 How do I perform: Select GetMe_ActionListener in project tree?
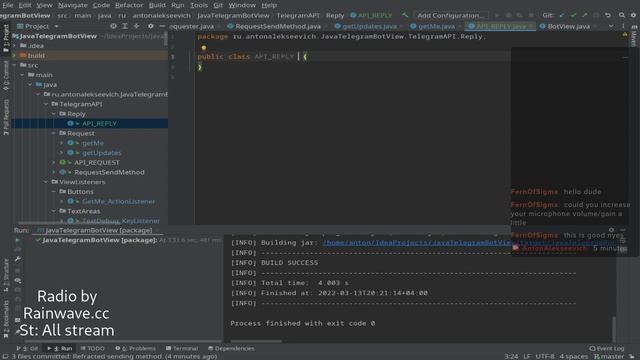click(118, 202)
